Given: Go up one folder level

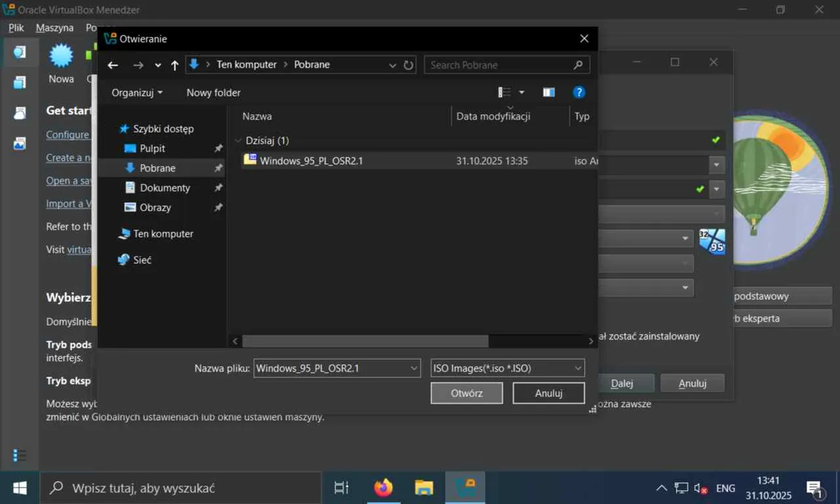Looking at the screenshot, I should click(x=175, y=65).
